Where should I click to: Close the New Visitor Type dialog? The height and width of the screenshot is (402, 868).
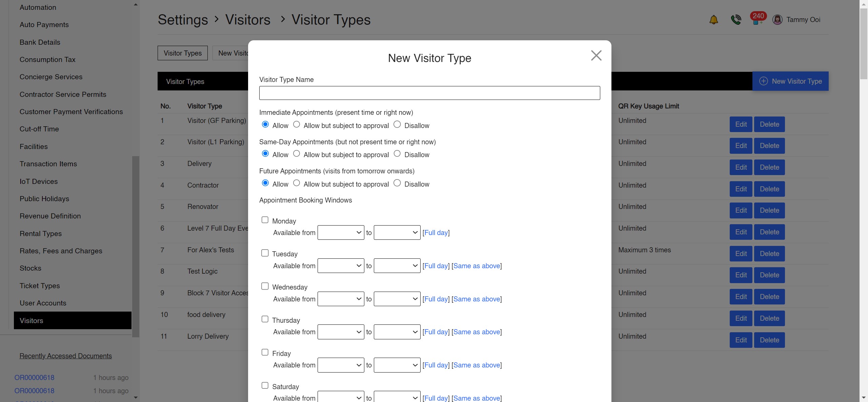point(596,56)
